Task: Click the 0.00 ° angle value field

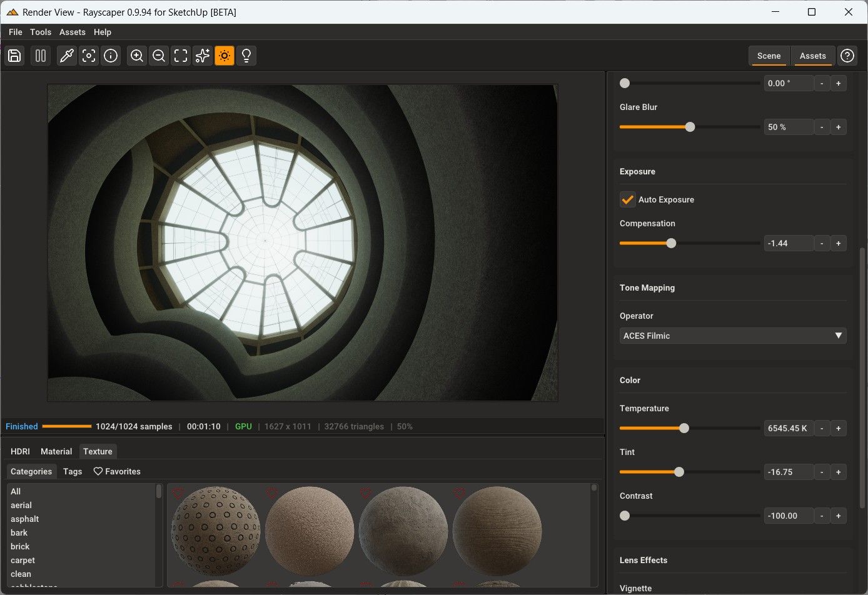Action: click(x=789, y=83)
